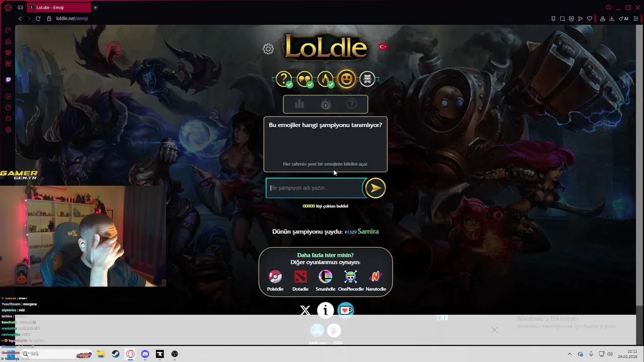Screen dimensions: 644x362
Task: Open Discord from the taskbar
Action: point(145,354)
